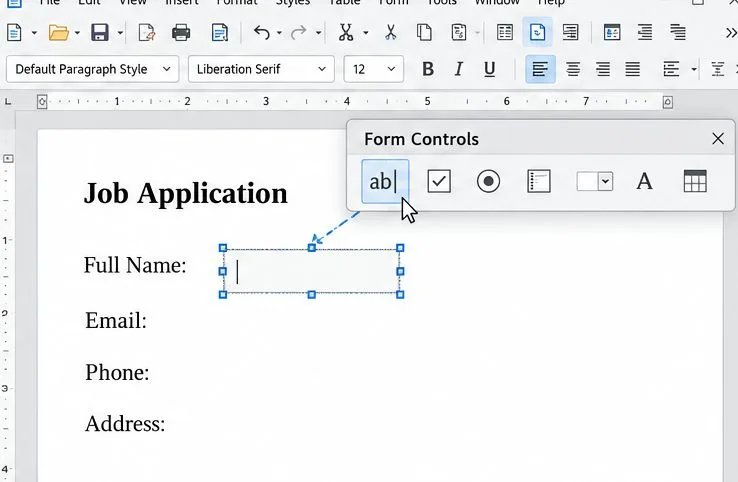Open the Form menu
Image resolution: width=738 pixels, height=482 pixels.
pyautogui.click(x=393, y=3)
